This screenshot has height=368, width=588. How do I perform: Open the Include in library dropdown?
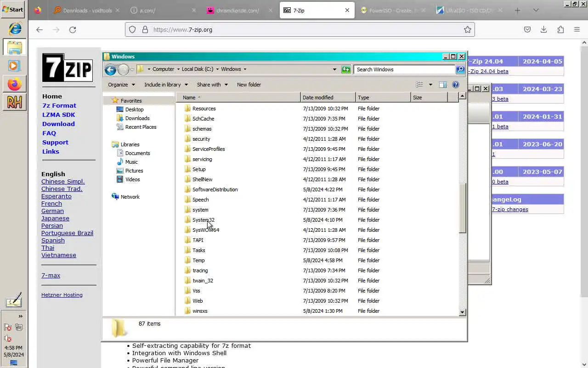pyautogui.click(x=166, y=85)
